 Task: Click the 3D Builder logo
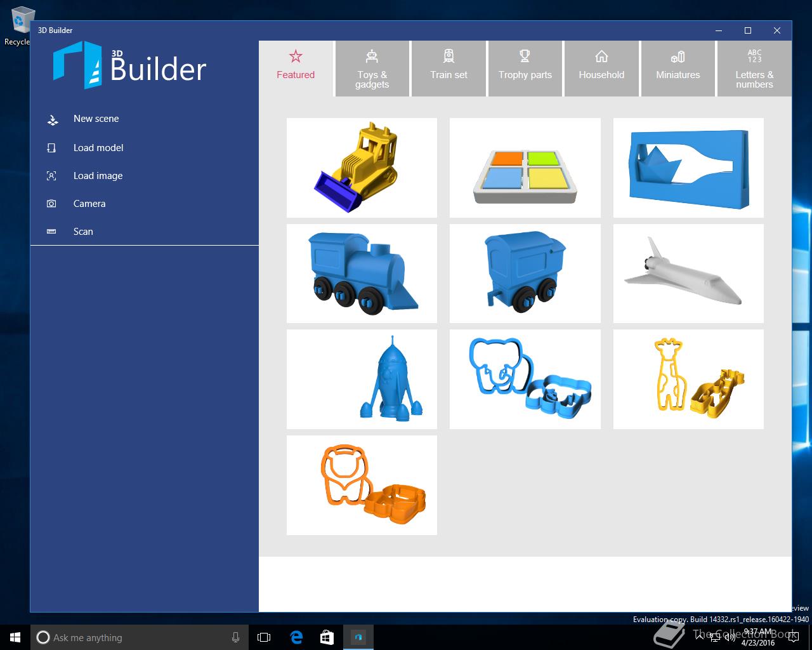tap(130, 64)
